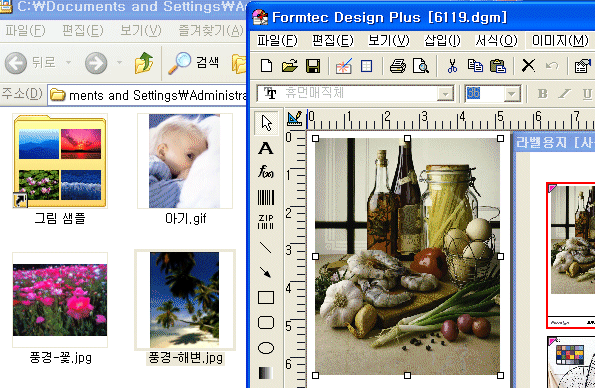The image size is (595, 388).
Task: Open 보기(V) menu in Formtec Design Plus
Action: click(x=389, y=40)
